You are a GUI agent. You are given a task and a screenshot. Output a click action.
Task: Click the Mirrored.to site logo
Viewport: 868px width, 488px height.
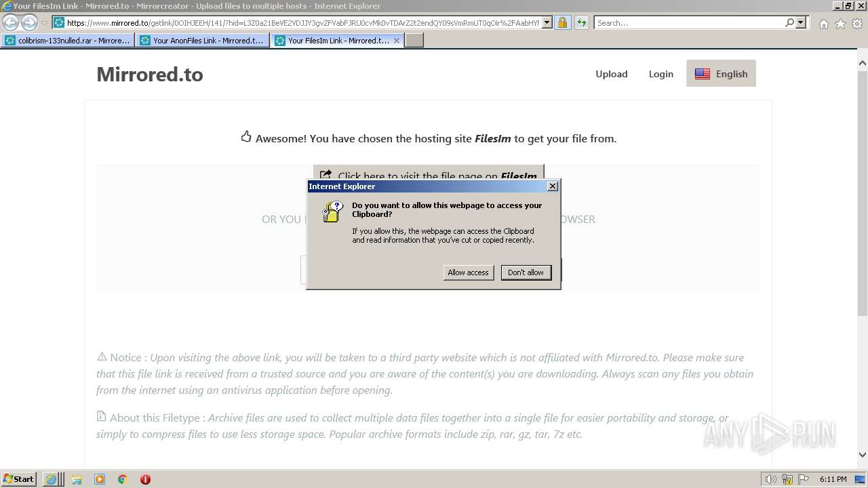coord(150,74)
